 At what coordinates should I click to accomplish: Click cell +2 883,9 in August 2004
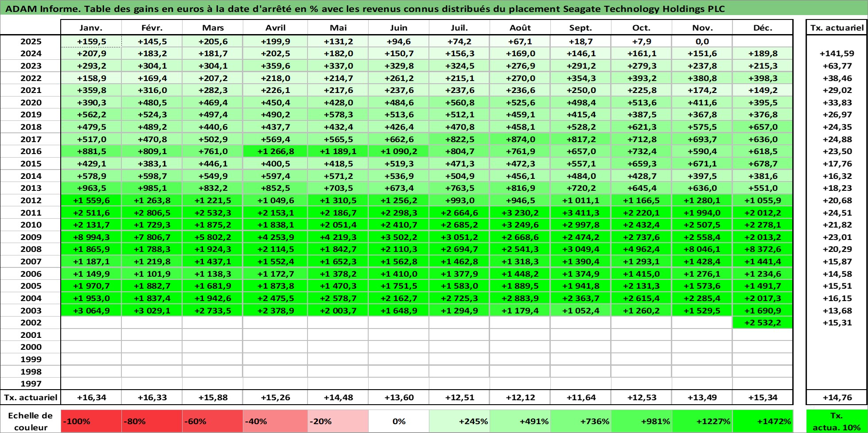520,298
